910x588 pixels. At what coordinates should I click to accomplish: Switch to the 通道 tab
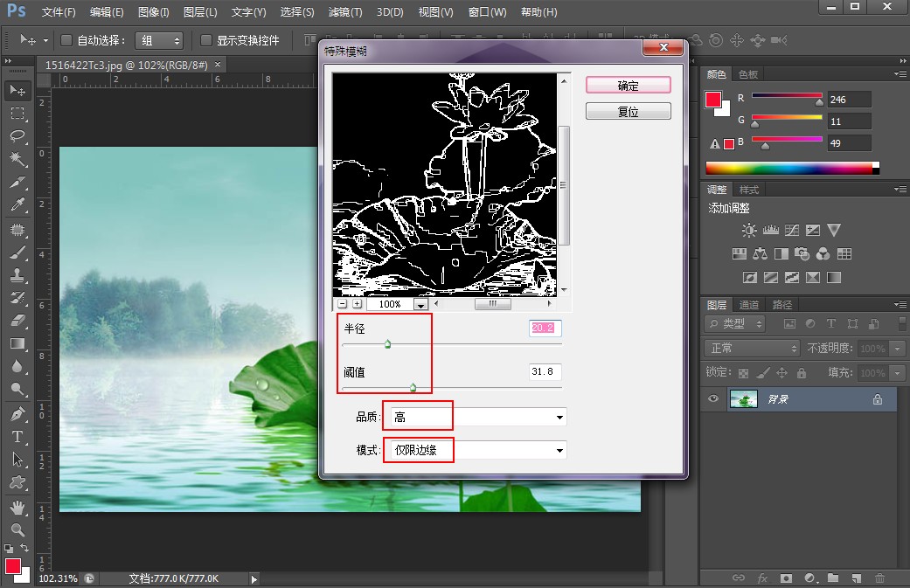pyautogui.click(x=749, y=305)
